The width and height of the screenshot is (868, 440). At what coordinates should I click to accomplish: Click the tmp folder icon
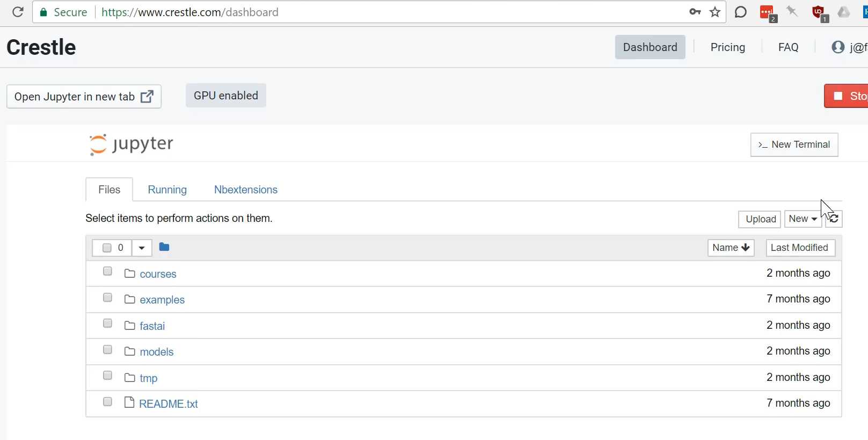point(129,377)
